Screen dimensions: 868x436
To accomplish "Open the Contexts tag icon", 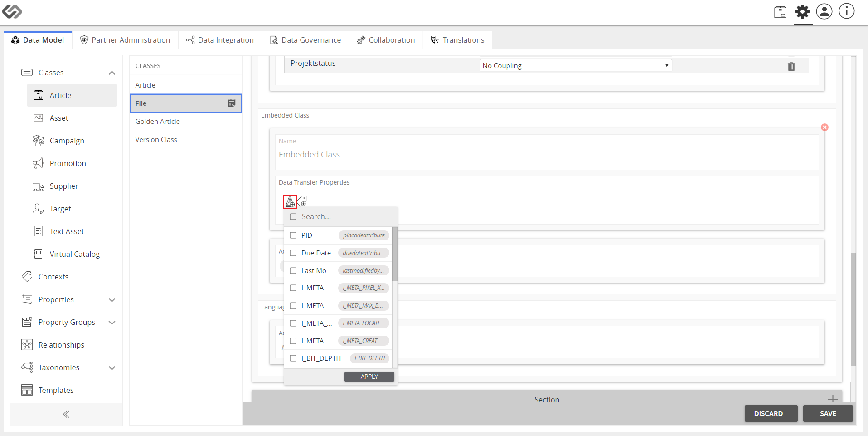I will pyautogui.click(x=27, y=276).
